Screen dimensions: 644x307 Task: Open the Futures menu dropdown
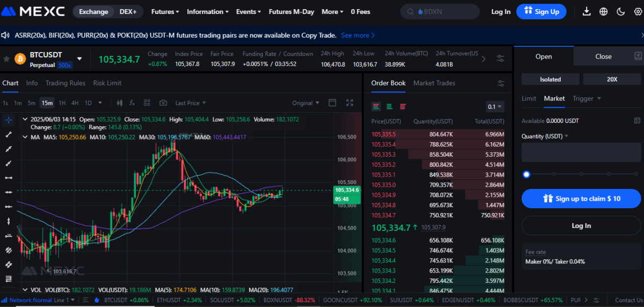tap(165, 11)
